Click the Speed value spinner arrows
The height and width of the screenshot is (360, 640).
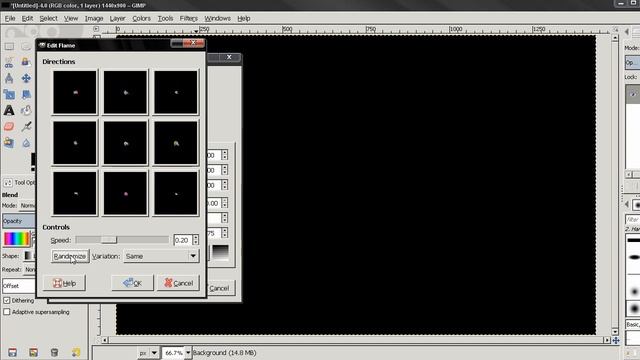[x=196, y=240]
